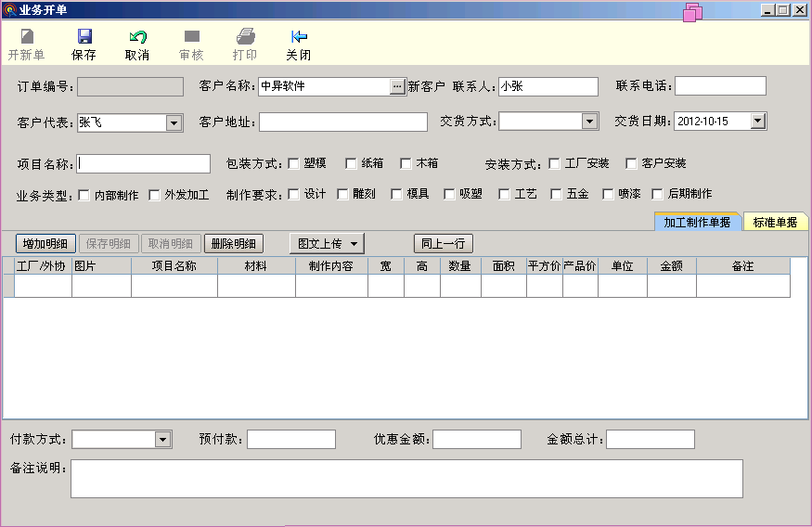Switch to the 标准单据 tab
This screenshot has height=527, width=812.
click(775, 223)
